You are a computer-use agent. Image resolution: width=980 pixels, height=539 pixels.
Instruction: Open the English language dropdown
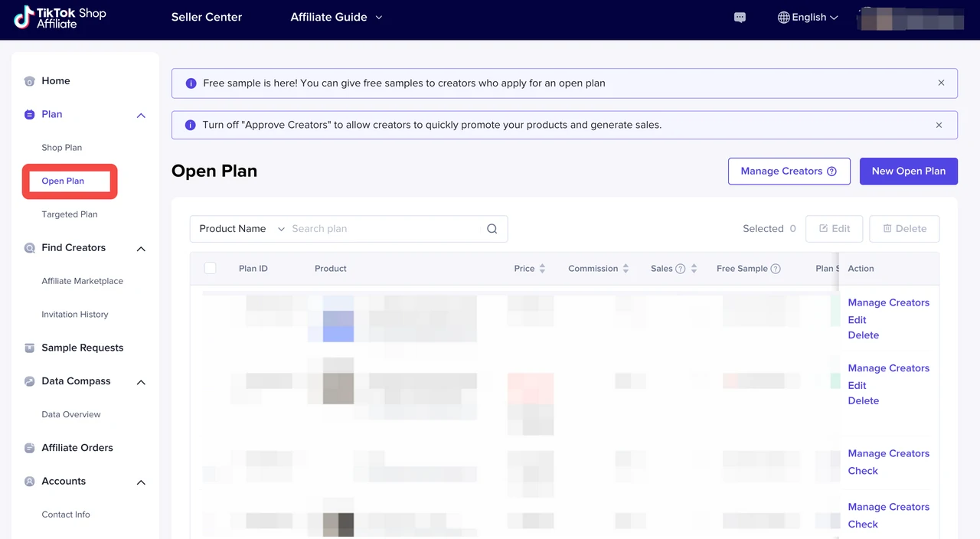tap(808, 18)
